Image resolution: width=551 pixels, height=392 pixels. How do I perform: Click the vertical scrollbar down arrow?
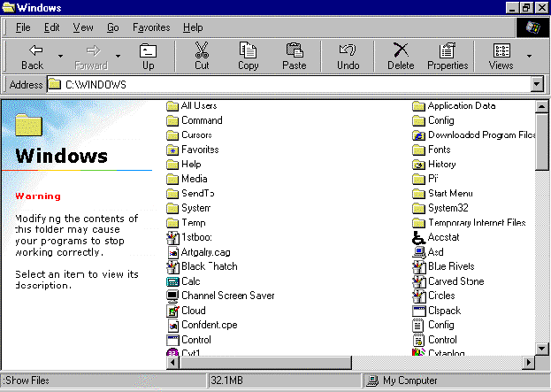(542, 350)
